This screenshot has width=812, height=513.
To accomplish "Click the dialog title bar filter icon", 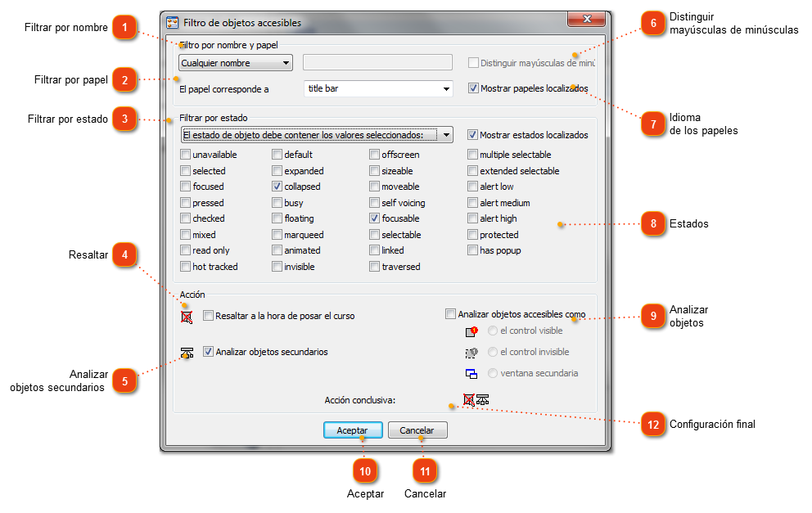I will point(173,23).
